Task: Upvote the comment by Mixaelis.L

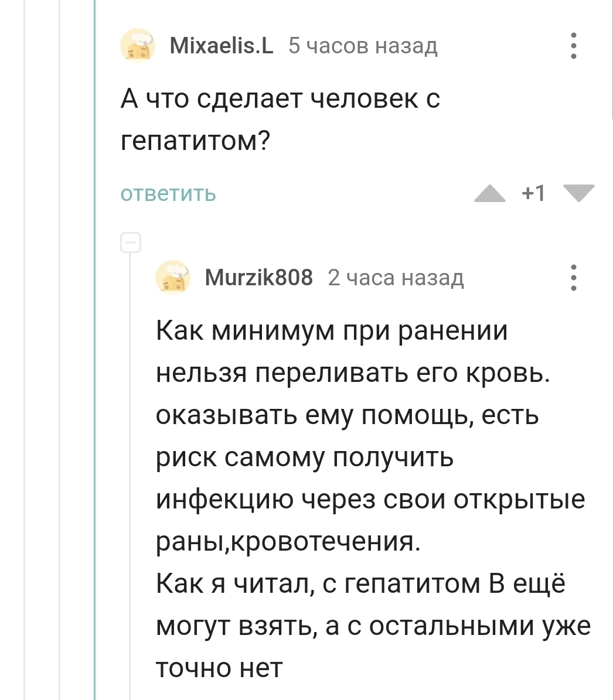Action: (490, 193)
